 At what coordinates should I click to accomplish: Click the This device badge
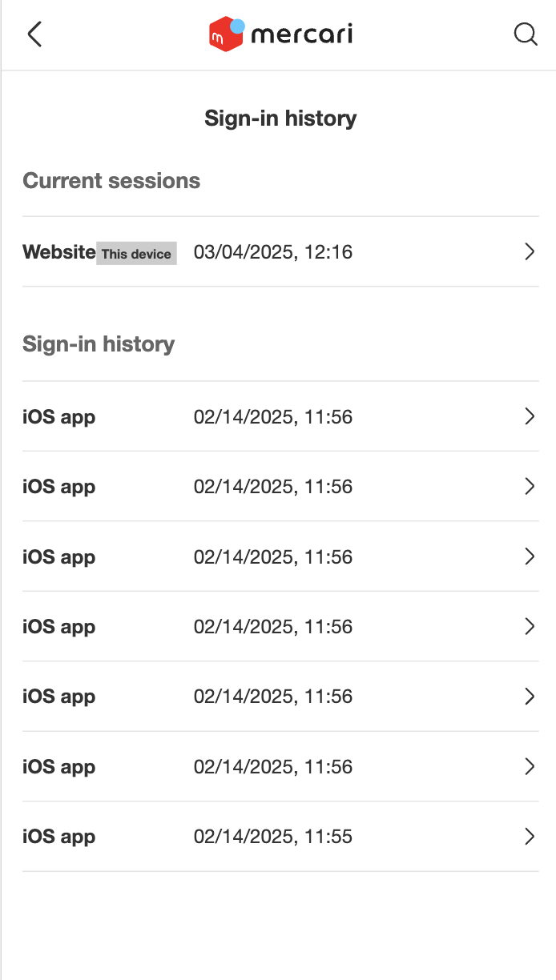[x=136, y=253]
